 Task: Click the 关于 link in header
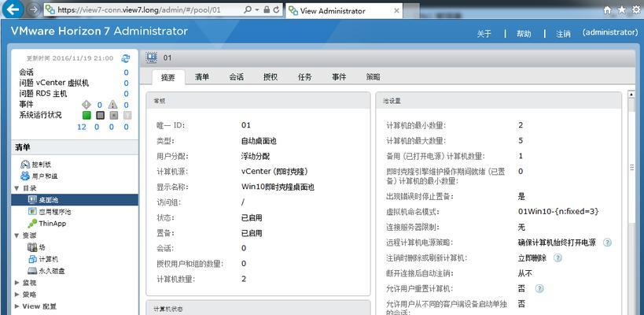click(484, 34)
